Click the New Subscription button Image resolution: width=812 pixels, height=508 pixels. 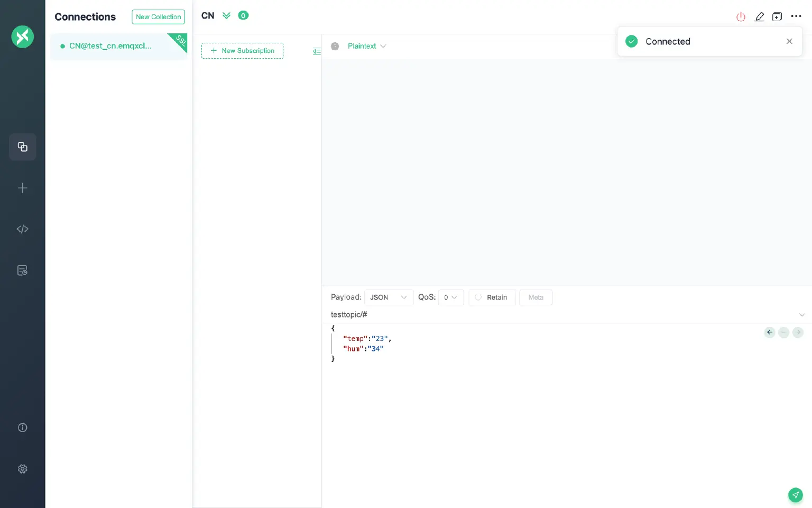click(x=242, y=51)
